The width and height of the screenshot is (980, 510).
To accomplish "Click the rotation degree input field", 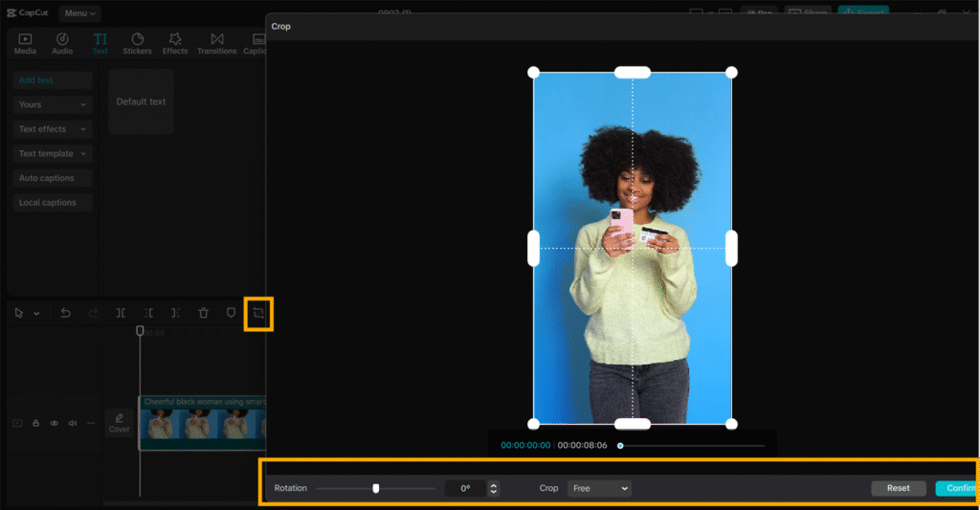I will tap(465, 488).
